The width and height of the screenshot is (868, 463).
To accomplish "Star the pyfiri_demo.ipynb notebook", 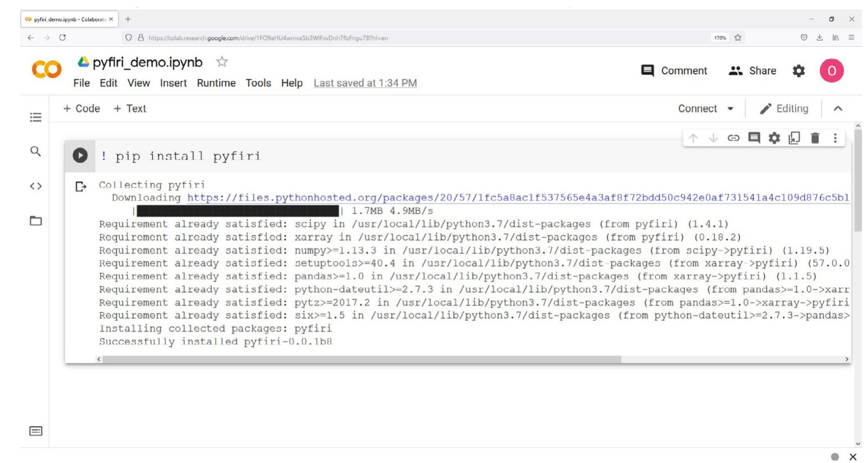I will coord(222,62).
